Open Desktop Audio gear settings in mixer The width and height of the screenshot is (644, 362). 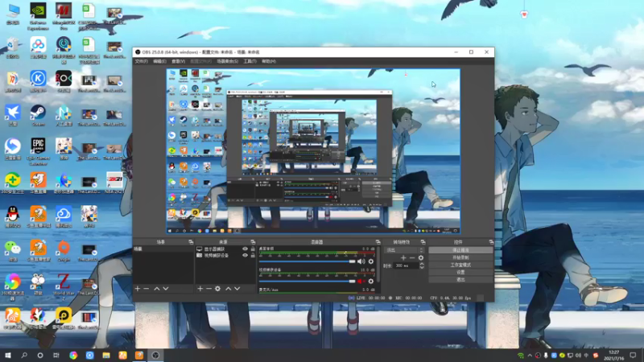click(371, 261)
